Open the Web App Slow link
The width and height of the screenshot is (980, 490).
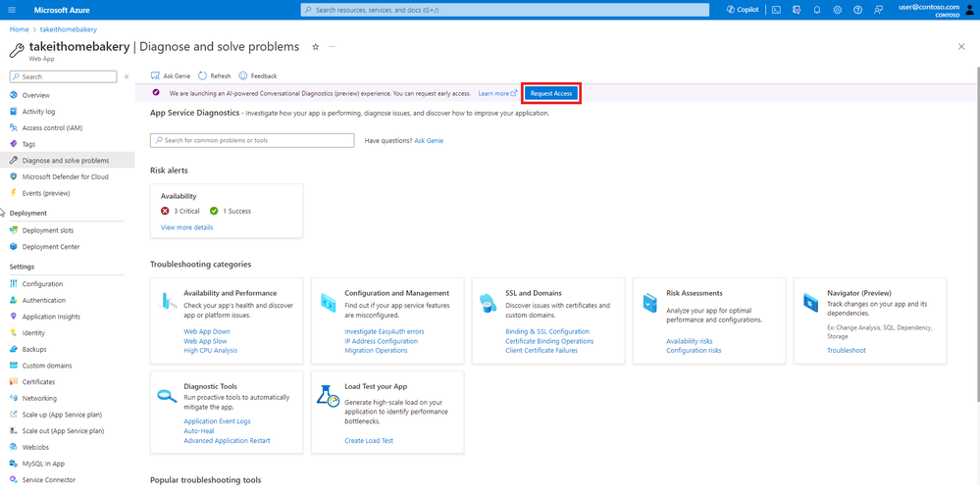pos(206,341)
